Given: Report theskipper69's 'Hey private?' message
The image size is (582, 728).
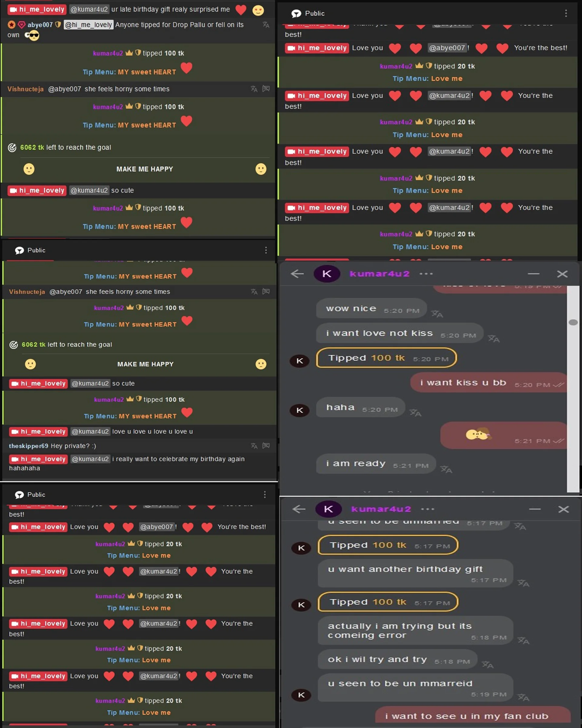Looking at the screenshot, I should point(266,446).
